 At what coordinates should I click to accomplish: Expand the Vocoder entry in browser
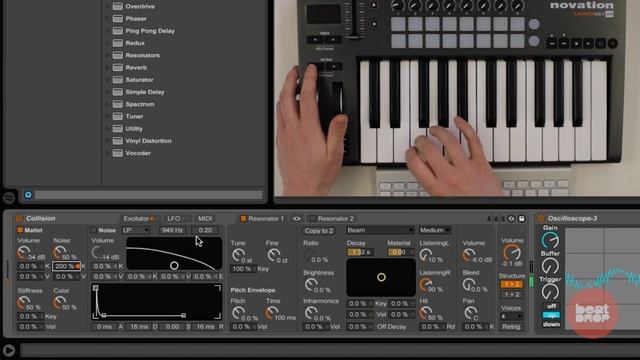click(x=107, y=153)
